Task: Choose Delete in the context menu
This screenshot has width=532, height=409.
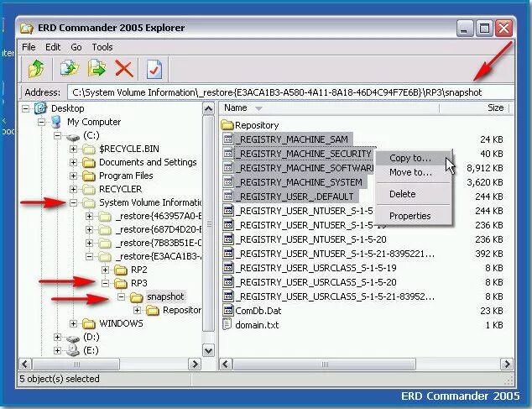Action: coord(414,194)
